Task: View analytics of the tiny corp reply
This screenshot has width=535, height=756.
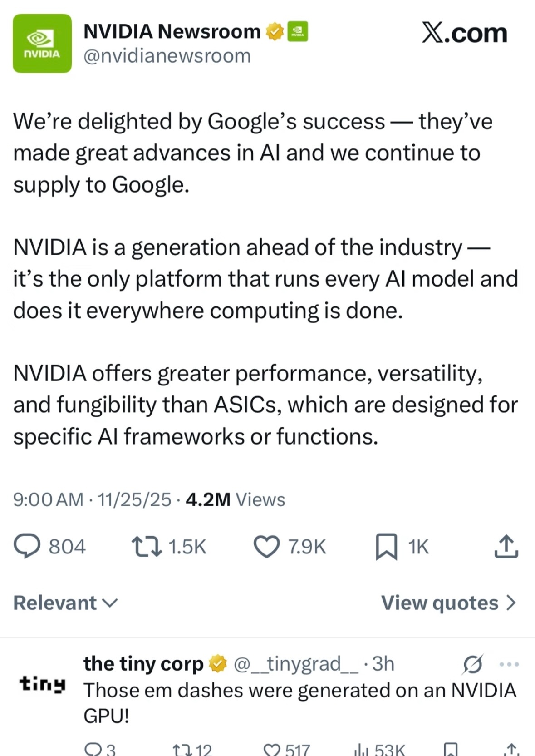Action: tap(362, 749)
